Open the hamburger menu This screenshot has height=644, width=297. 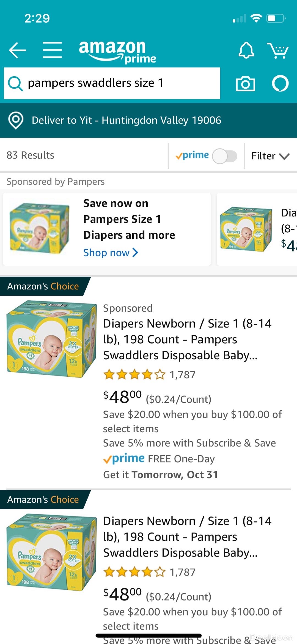point(52,50)
